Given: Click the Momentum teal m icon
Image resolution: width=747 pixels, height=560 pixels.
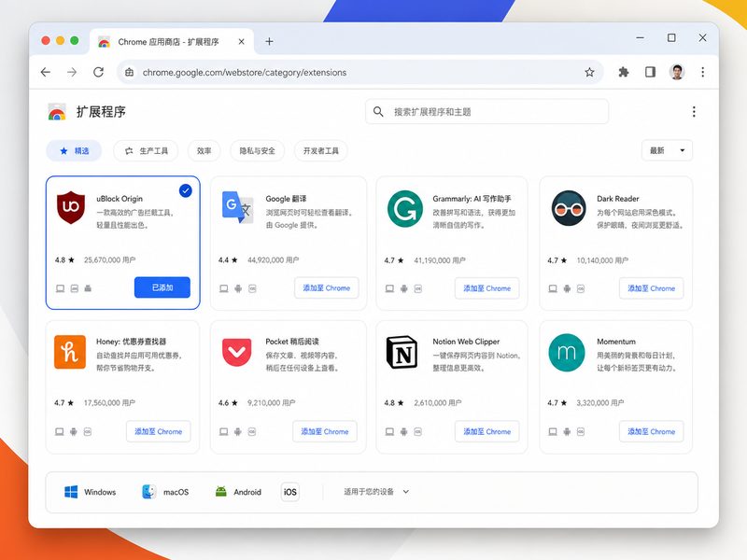Looking at the screenshot, I should tap(567, 353).
